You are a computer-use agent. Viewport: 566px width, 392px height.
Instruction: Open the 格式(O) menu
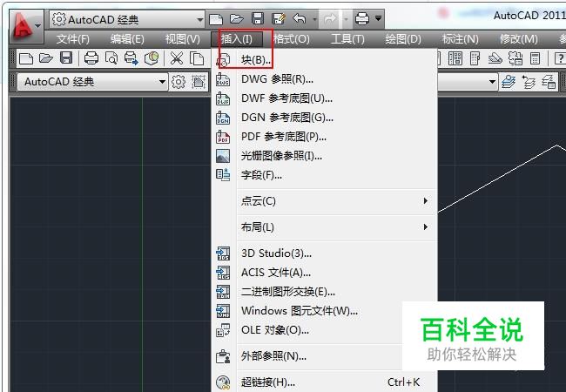click(x=292, y=38)
